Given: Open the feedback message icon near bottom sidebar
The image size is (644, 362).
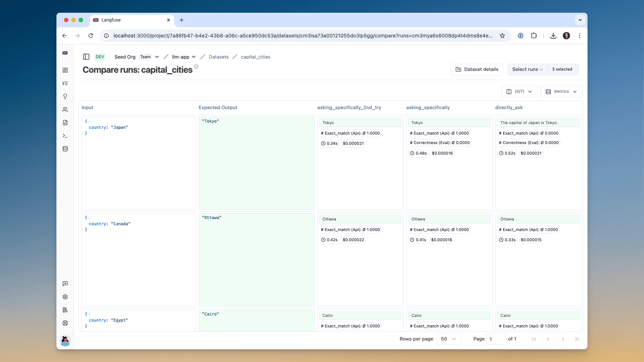Looking at the screenshot, I should 65,284.
